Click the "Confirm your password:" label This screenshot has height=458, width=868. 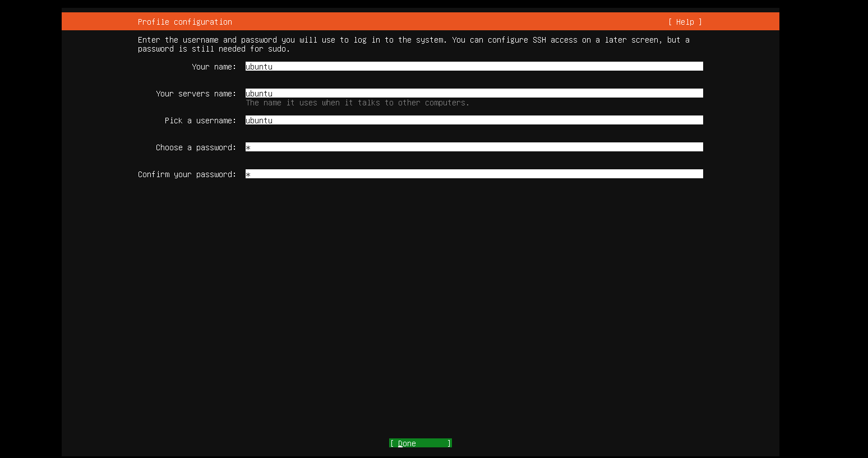click(x=187, y=174)
